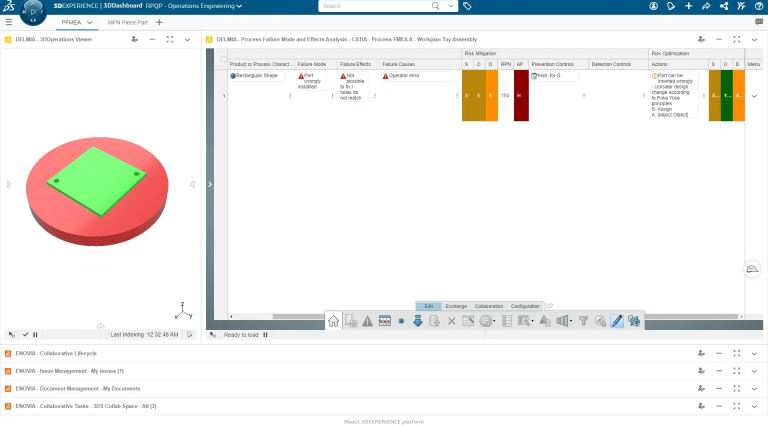Open the Help question mark icon
The height and width of the screenshot is (426, 768).
point(757,6)
